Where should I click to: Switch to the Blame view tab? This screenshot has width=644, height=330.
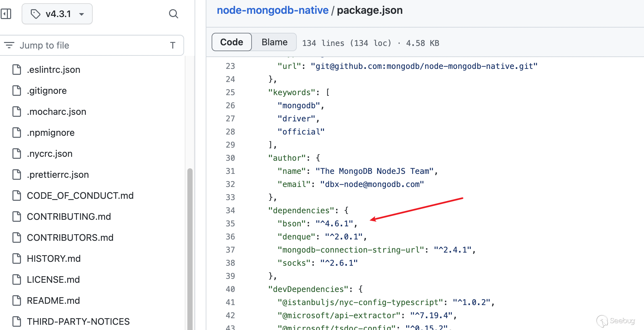coord(274,42)
